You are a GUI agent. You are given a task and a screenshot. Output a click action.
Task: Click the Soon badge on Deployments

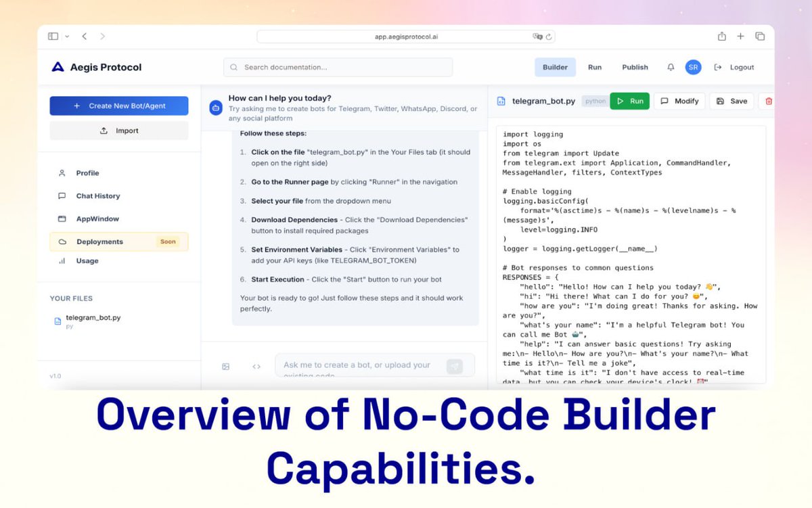click(168, 241)
